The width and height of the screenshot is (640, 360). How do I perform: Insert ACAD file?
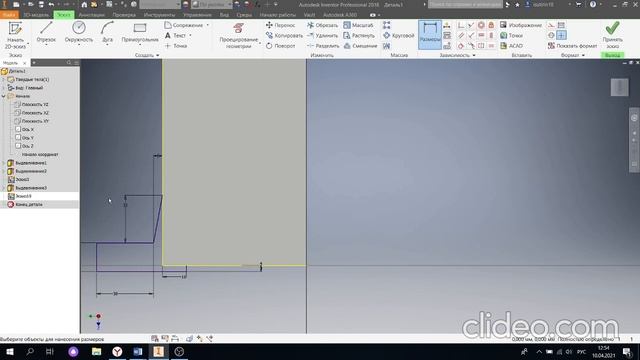(511, 46)
